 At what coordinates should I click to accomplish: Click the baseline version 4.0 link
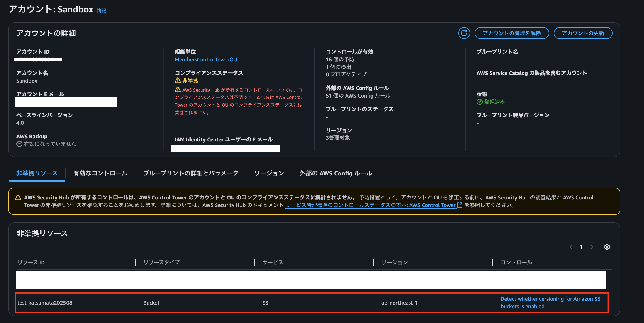click(20, 123)
